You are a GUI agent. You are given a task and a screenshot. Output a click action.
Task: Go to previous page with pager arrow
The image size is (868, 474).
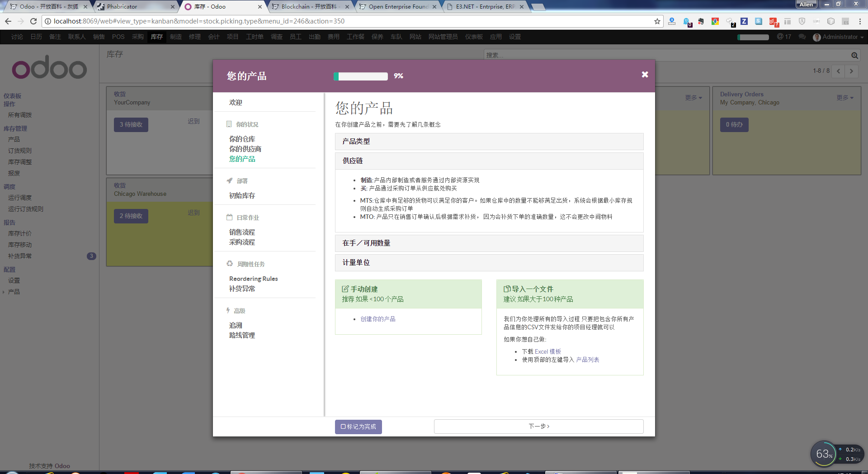coord(839,71)
